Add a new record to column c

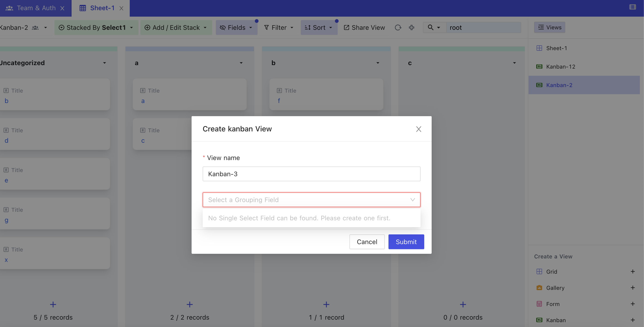coord(463,304)
